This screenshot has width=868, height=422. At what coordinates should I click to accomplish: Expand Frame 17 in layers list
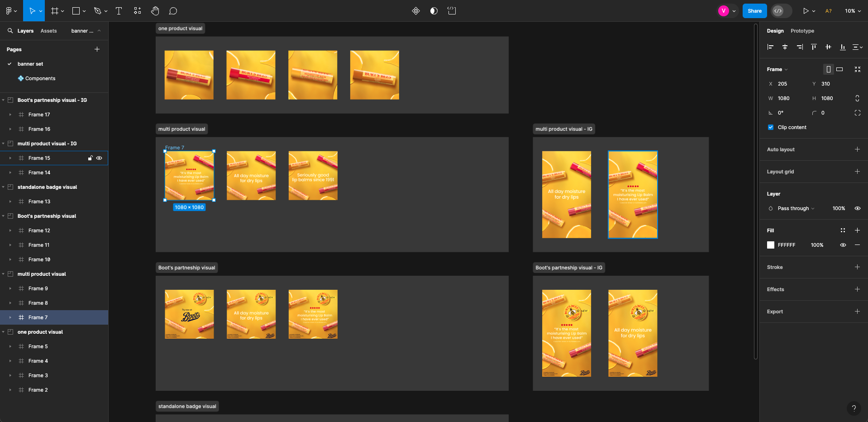click(10, 115)
